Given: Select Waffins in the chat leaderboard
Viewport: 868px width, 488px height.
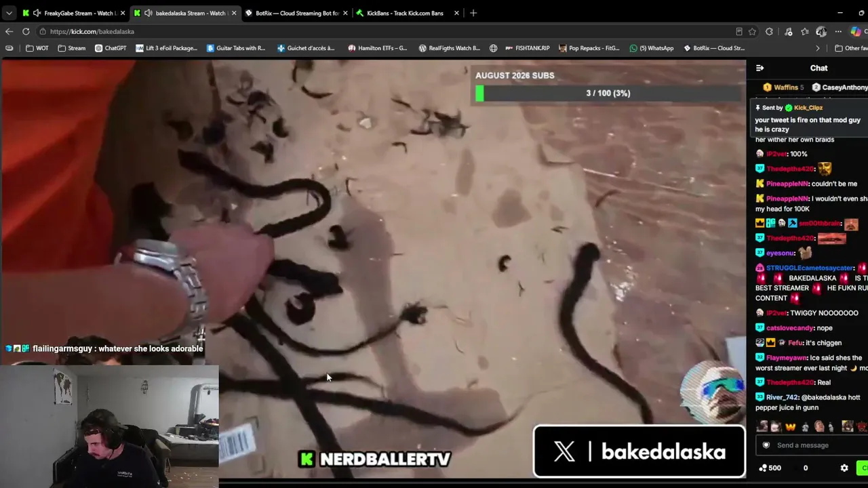Looking at the screenshot, I should coord(783,87).
